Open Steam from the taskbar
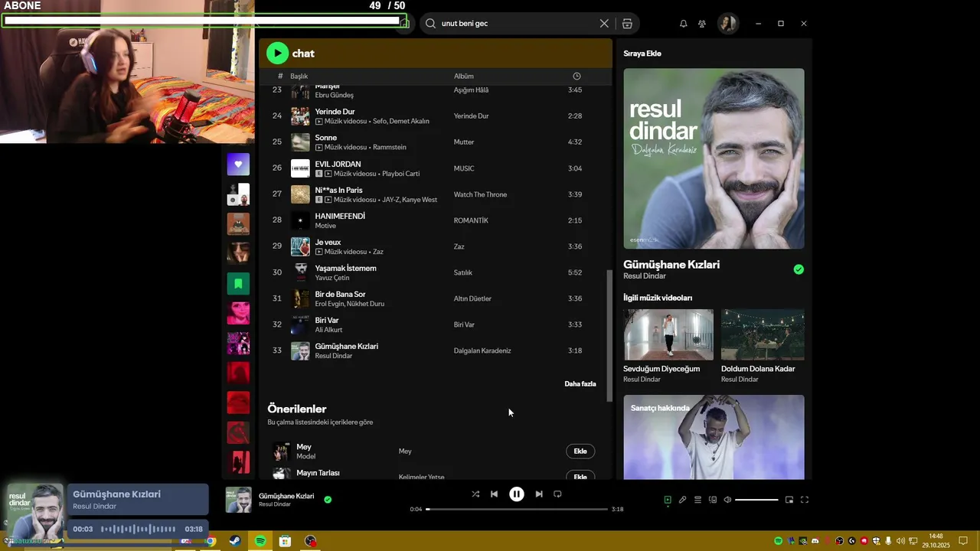 point(235,541)
